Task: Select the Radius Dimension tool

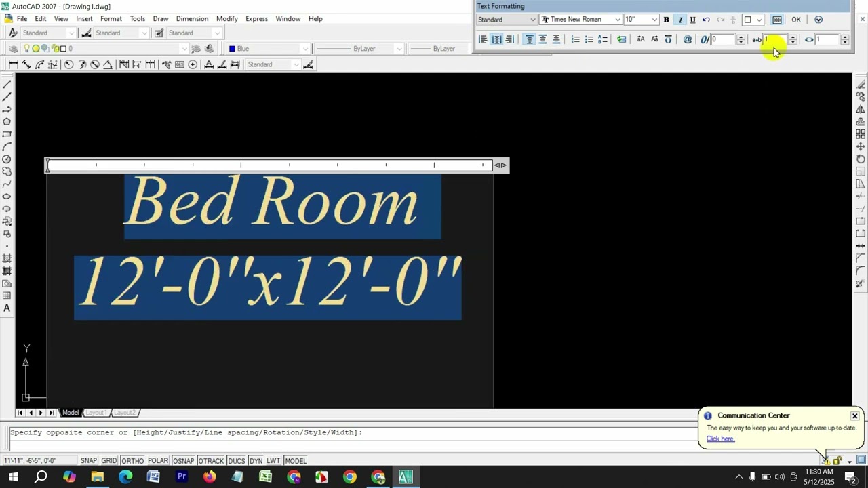Action: tap(68, 64)
